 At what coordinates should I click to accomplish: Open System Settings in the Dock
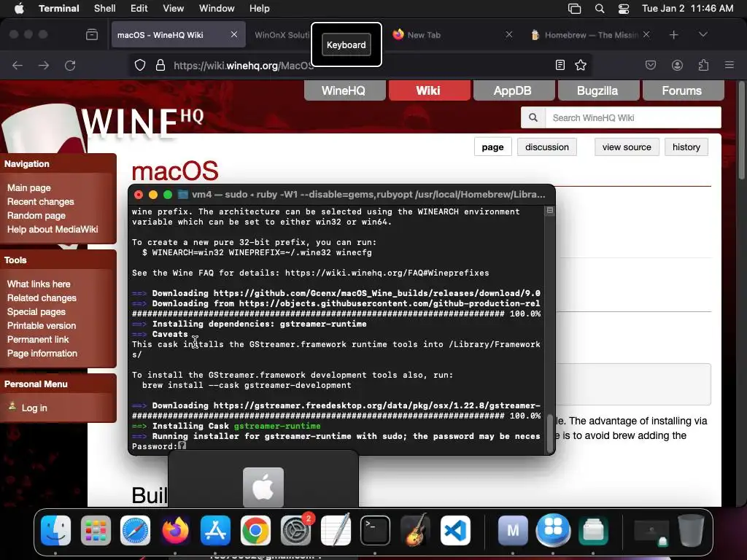(295, 531)
